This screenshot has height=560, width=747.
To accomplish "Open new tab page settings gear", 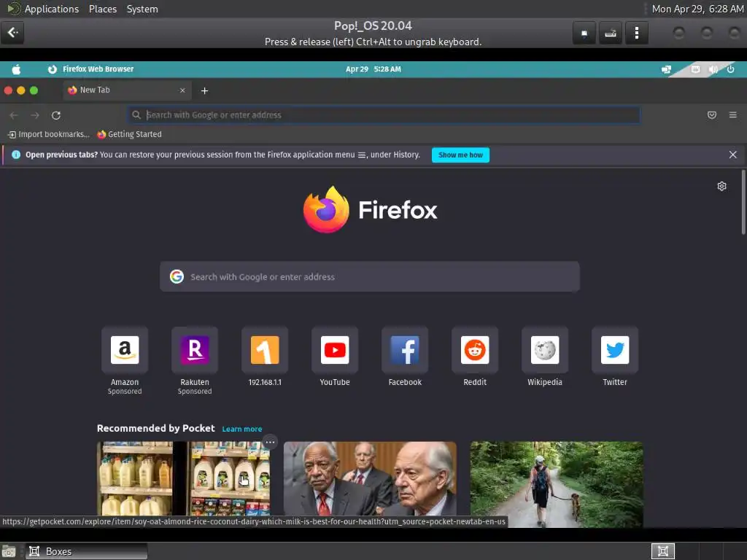I will [x=721, y=186].
